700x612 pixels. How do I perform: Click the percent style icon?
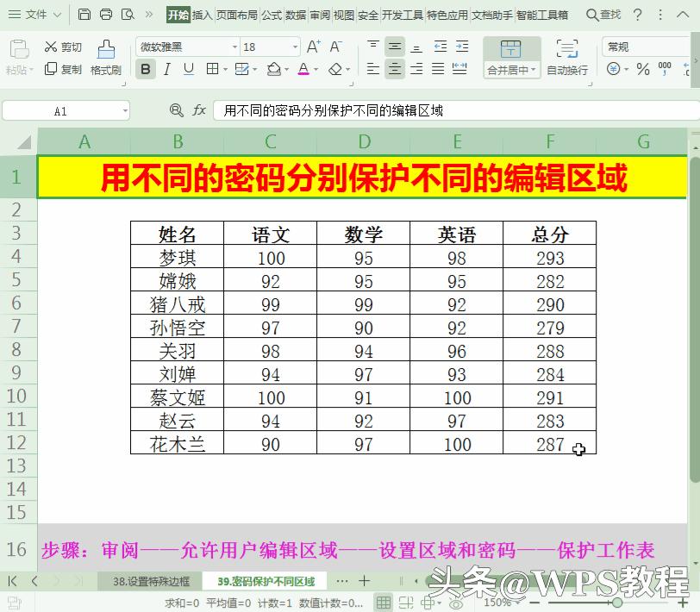click(x=643, y=69)
